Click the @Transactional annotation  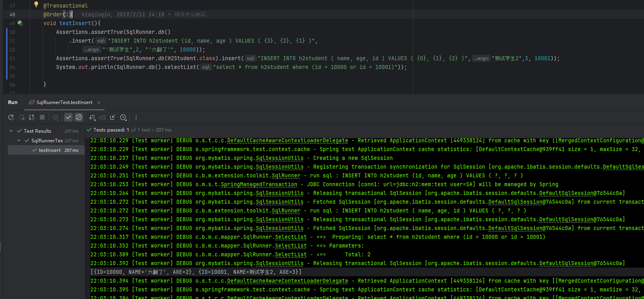[66, 6]
